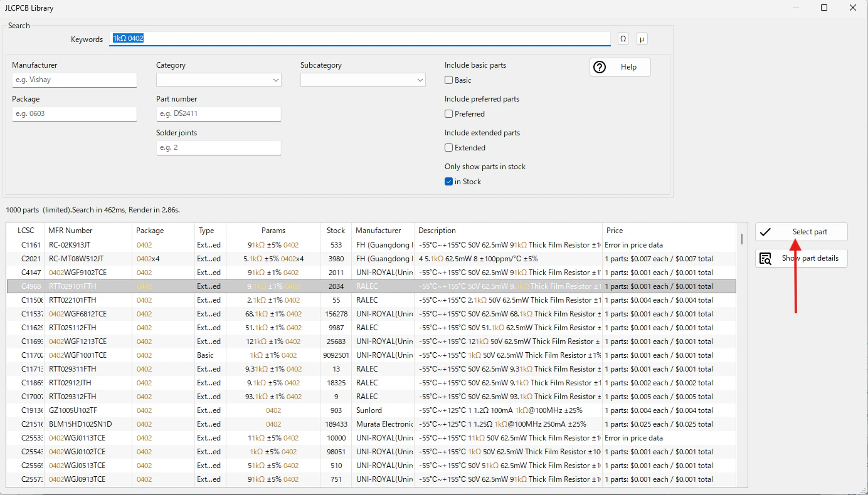Insert the Ω symbol via its button

623,39
